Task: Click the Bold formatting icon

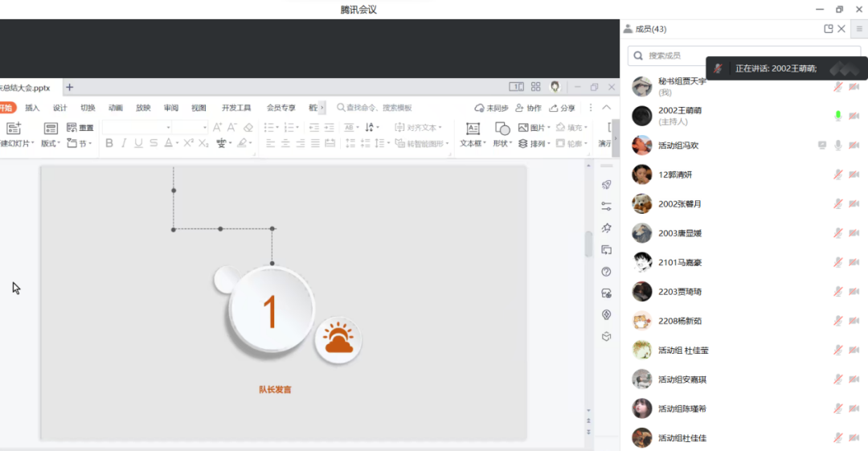Action: point(109,143)
